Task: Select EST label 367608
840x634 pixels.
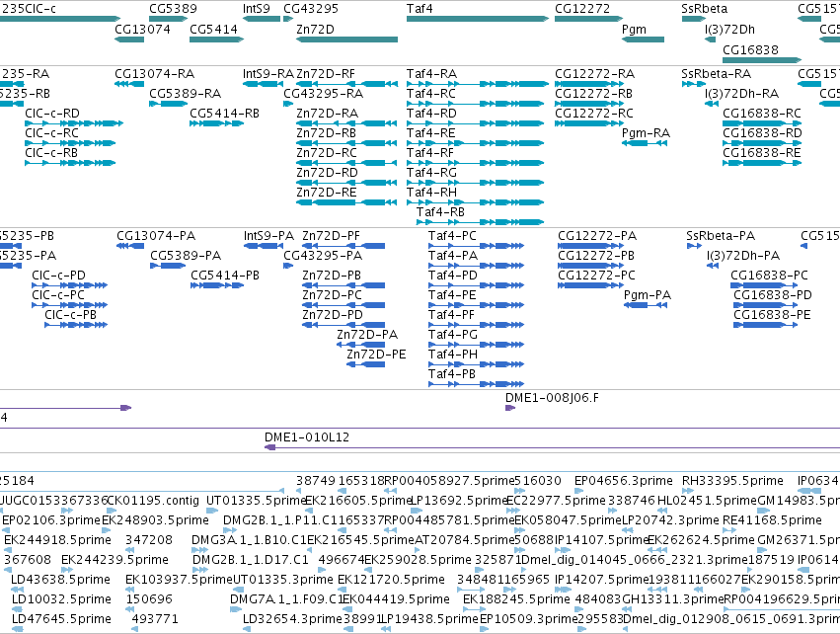Action: coord(27,560)
